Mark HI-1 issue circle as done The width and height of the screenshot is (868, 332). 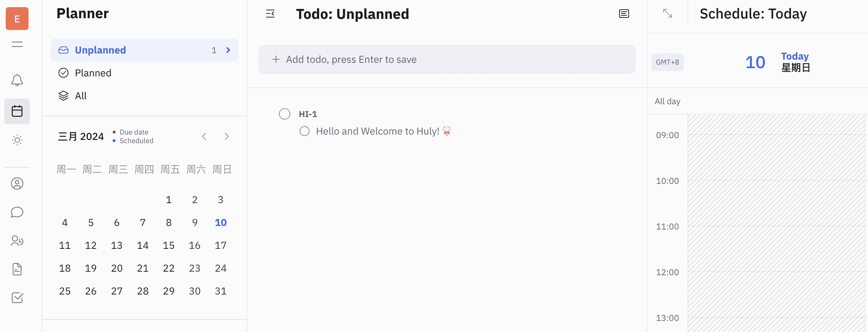click(x=285, y=114)
